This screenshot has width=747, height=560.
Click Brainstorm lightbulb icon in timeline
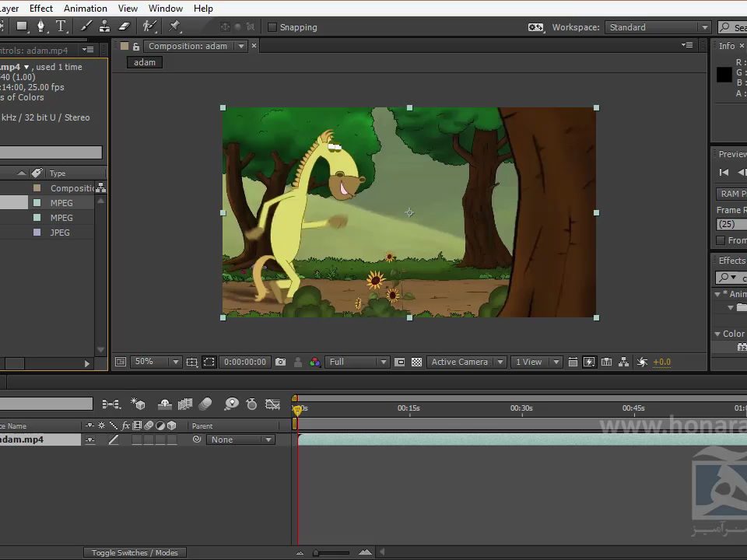click(x=231, y=404)
